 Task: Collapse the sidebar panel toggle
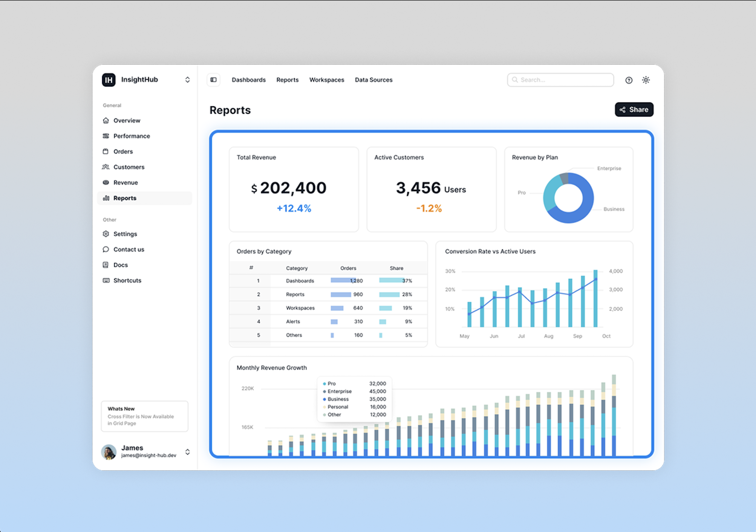(214, 80)
